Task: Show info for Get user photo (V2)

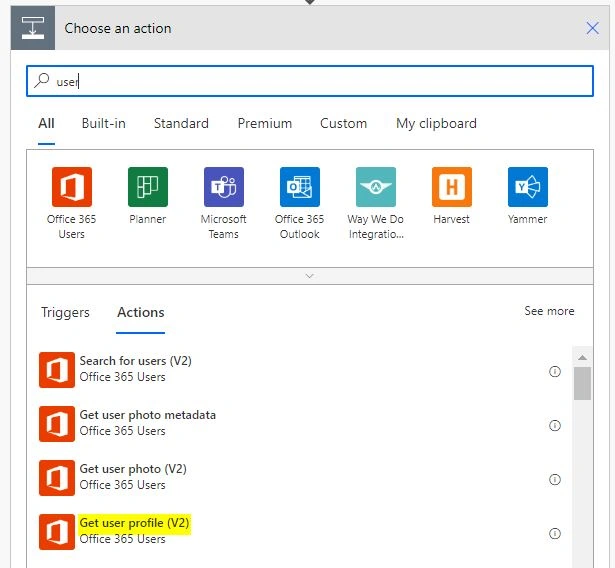Action: pyautogui.click(x=555, y=479)
